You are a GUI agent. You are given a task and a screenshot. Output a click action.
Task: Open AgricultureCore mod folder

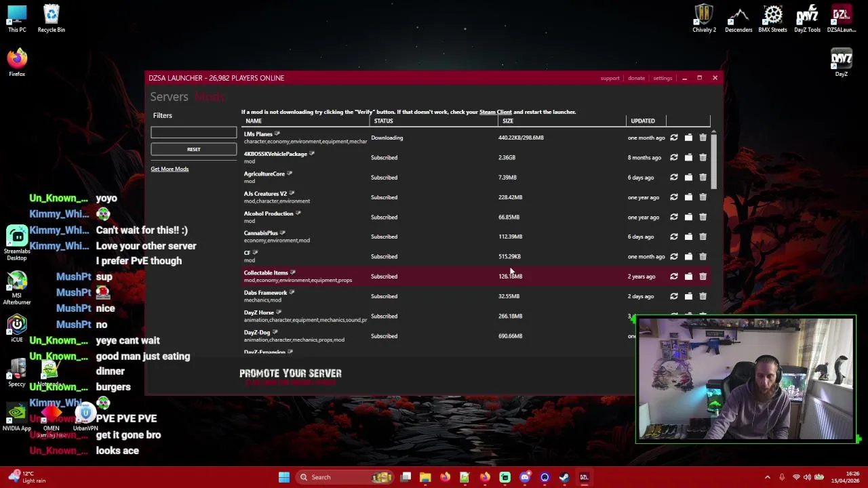click(x=688, y=178)
